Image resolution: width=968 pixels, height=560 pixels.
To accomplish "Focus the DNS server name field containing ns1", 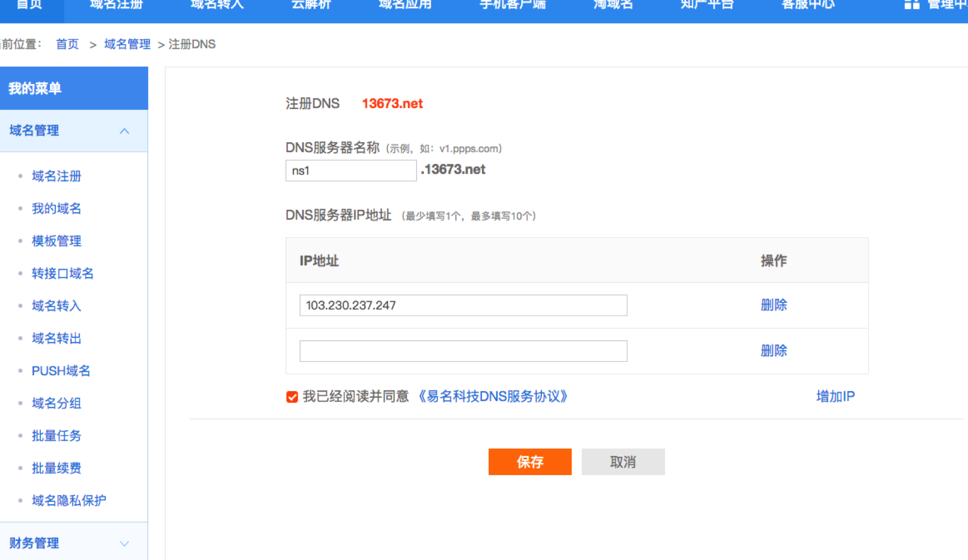I will [350, 171].
